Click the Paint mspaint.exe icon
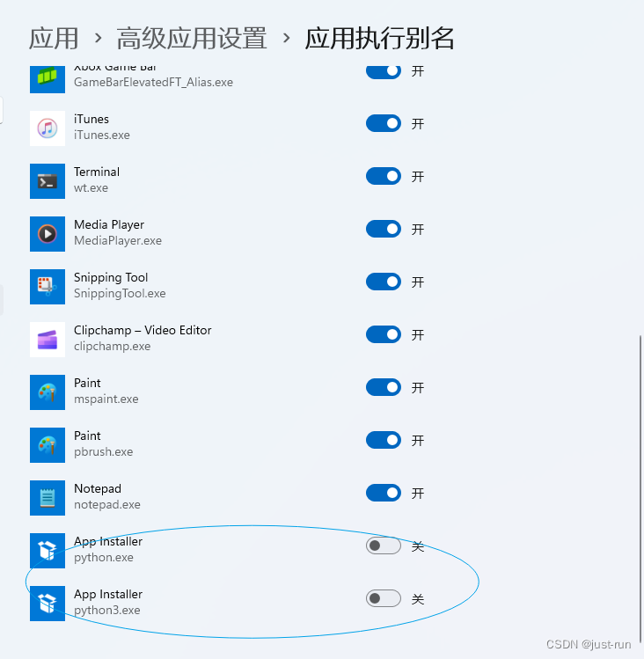The width and height of the screenshot is (644, 659). tap(48, 392)
